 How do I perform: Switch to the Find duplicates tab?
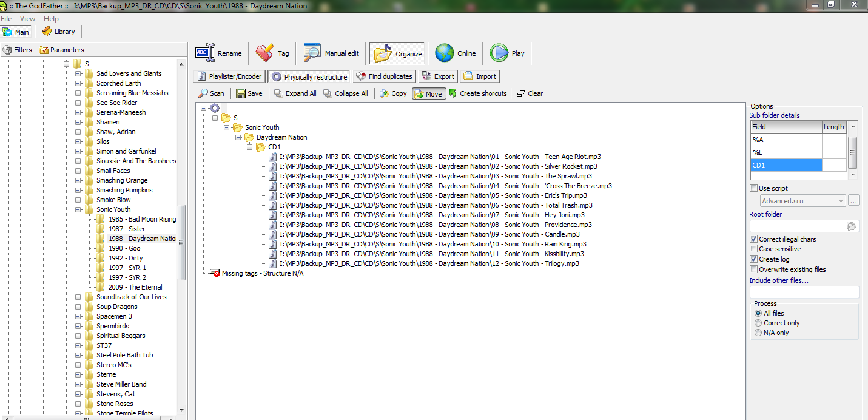pyautogui.click(x=384, y=76)
